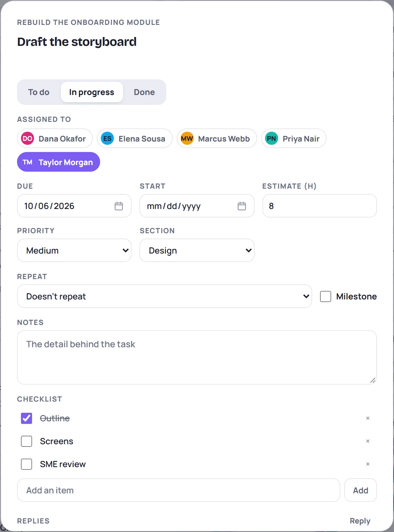This screenshot has width=394, height=532.
Task: Focus the Start date mm/dd/yyyy field
Action: coord(197,206)
